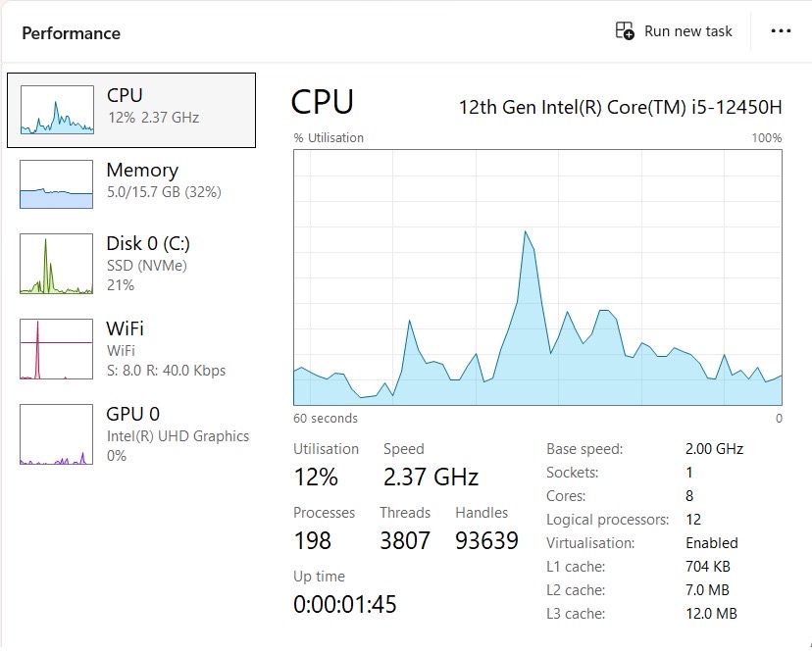Click the Up time counter value
Image resolution: width=812 pixels, height=654 pixels.
(x=344, y=604)
